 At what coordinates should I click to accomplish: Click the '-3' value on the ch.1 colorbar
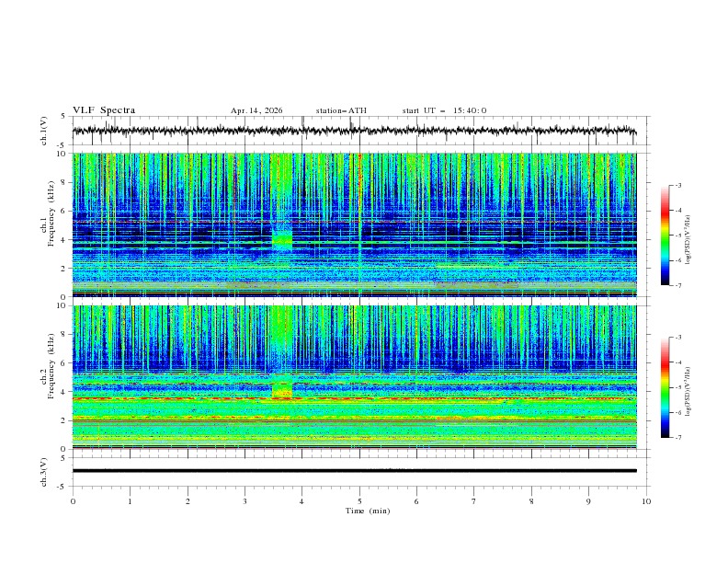point(677,185)
